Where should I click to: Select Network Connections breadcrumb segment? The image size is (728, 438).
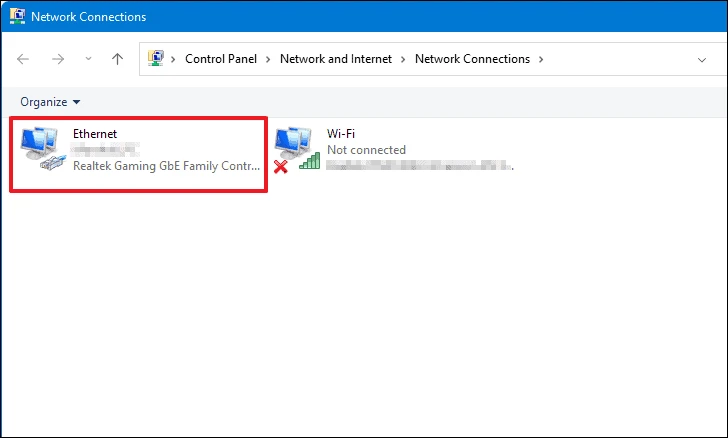[x=472, y=59]
